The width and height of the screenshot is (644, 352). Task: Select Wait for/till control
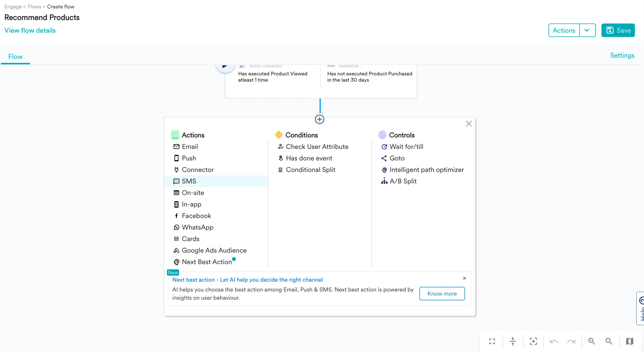[x=406, y=147]
